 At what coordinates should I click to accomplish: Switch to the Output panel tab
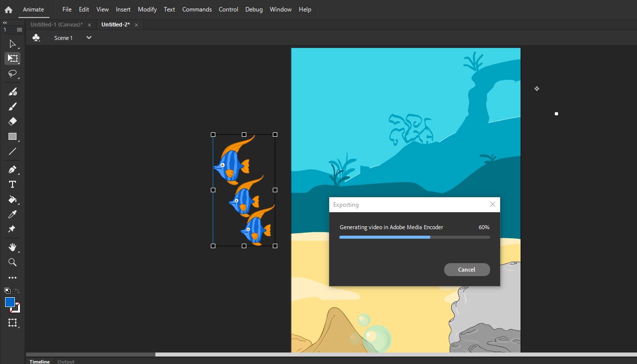65,361
